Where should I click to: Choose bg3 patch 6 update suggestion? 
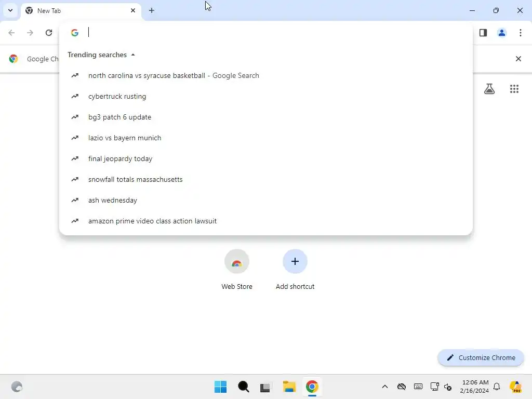coord(265,117)
